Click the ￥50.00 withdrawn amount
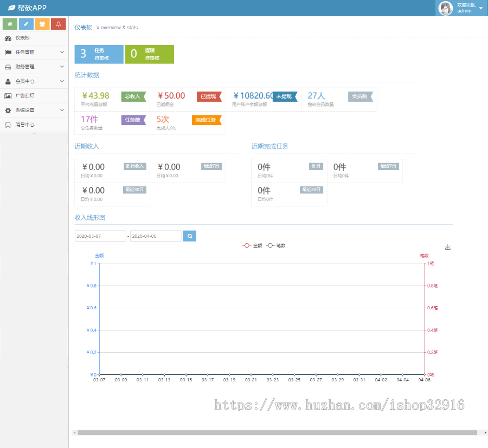488x448 pixels. (171, 96)
